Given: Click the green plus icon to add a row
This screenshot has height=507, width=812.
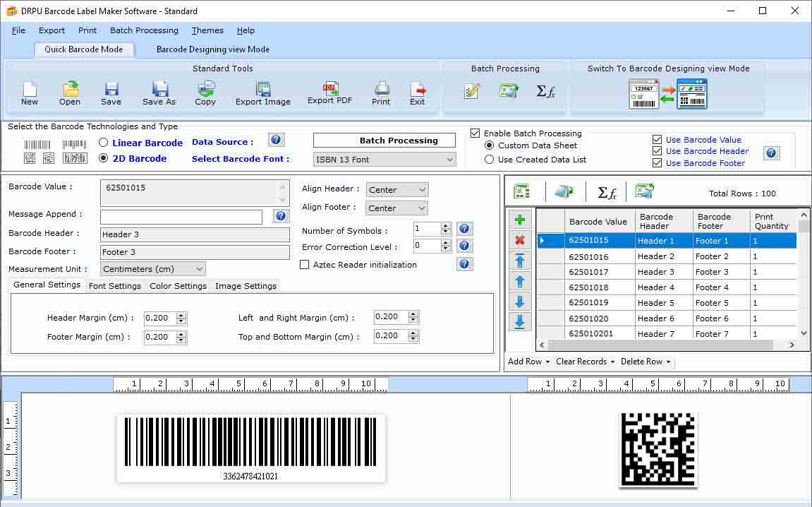Looking at the screenshot, I should point(520,220).
